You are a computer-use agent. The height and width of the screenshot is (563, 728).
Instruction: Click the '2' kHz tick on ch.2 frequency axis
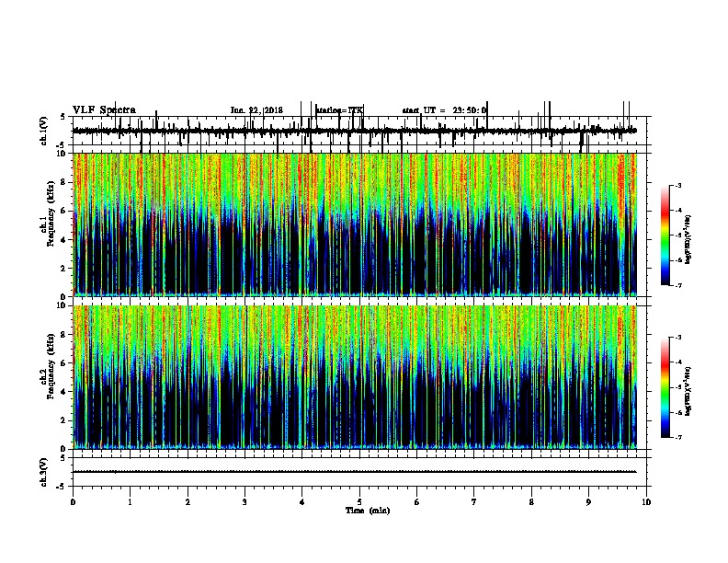tap(63, 420)
